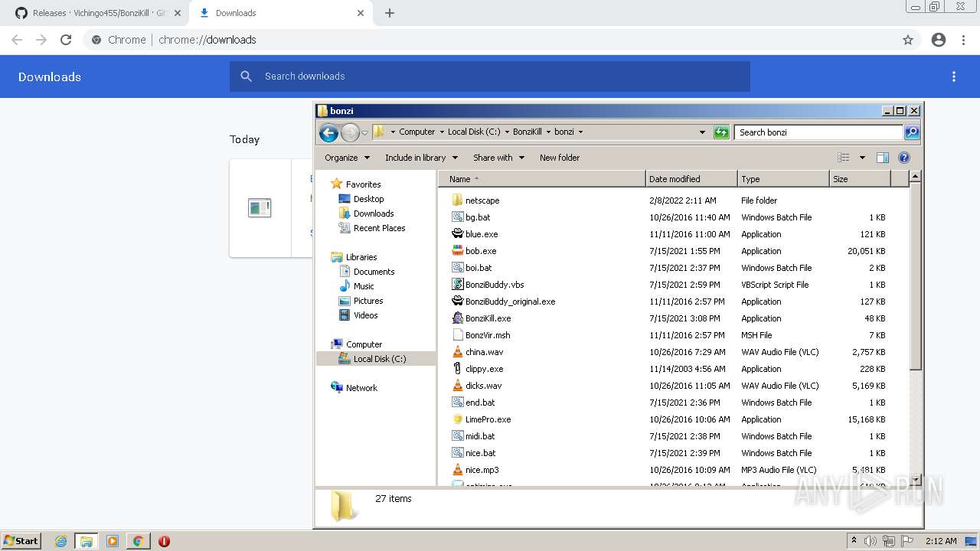Expand recent pages dropdown next to Forward
This screenshot has height=551, width=980.
click(365, 132)
